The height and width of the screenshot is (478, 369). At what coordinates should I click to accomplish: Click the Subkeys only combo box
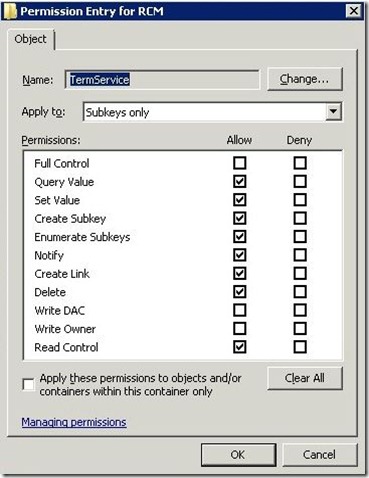pyautogui.click(x=212, y=112)
